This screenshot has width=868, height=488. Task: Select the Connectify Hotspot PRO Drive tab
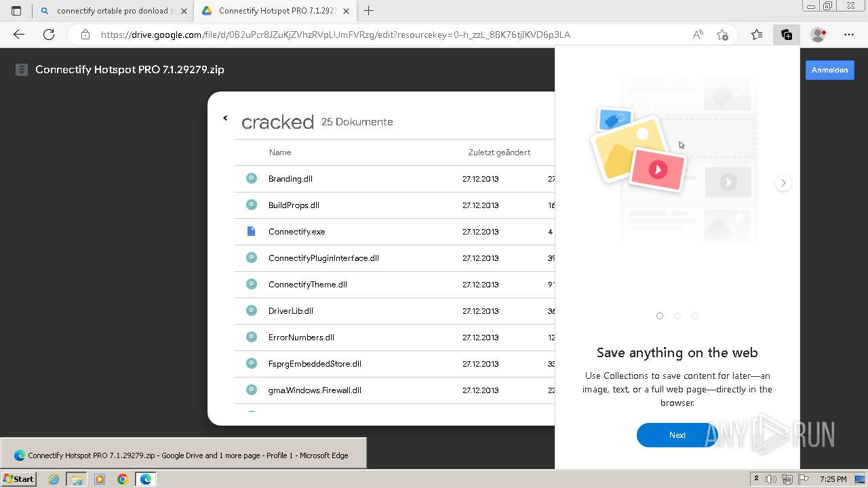tap(275, 11)
